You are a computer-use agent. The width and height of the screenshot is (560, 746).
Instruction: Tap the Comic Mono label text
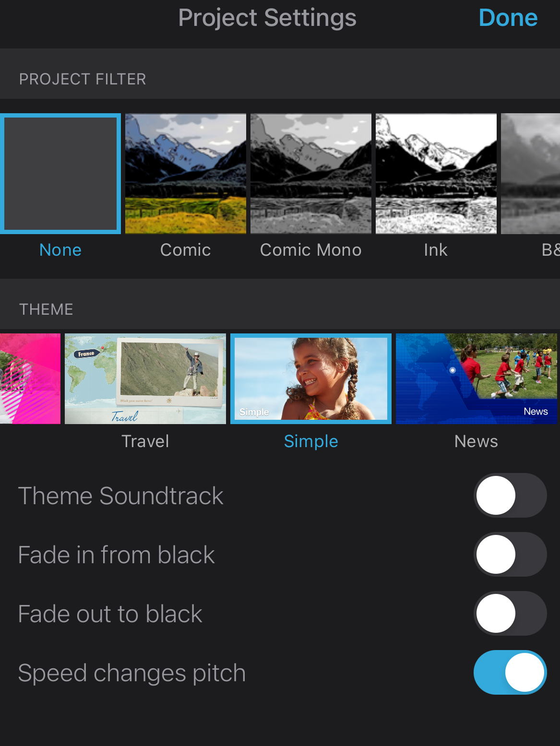point(311,250)
